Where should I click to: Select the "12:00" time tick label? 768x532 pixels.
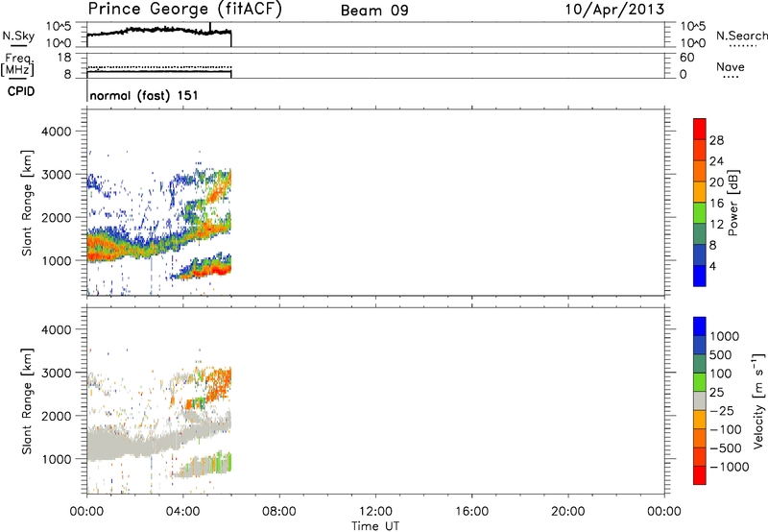coord(375,512)
